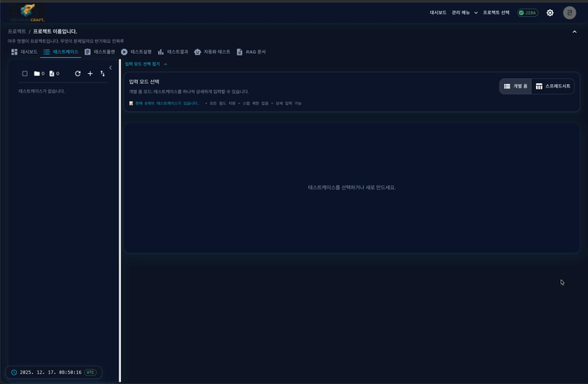
Task: Switch input mode to 개별 폼
Action: coord(516,86)
